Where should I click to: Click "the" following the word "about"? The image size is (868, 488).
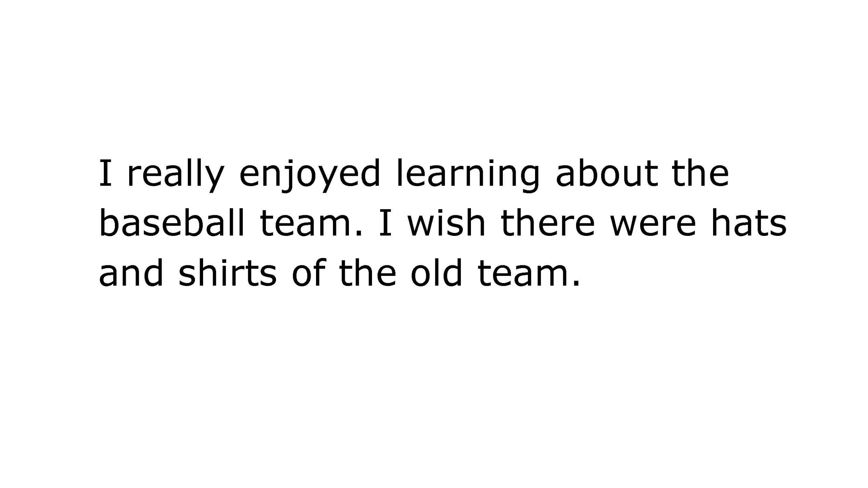pos(701,174)
